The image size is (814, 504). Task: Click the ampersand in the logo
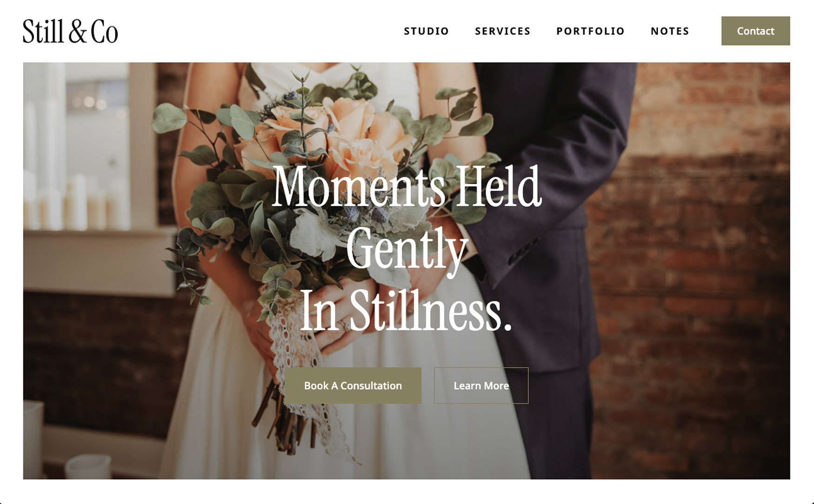click(x=77, y=32)
